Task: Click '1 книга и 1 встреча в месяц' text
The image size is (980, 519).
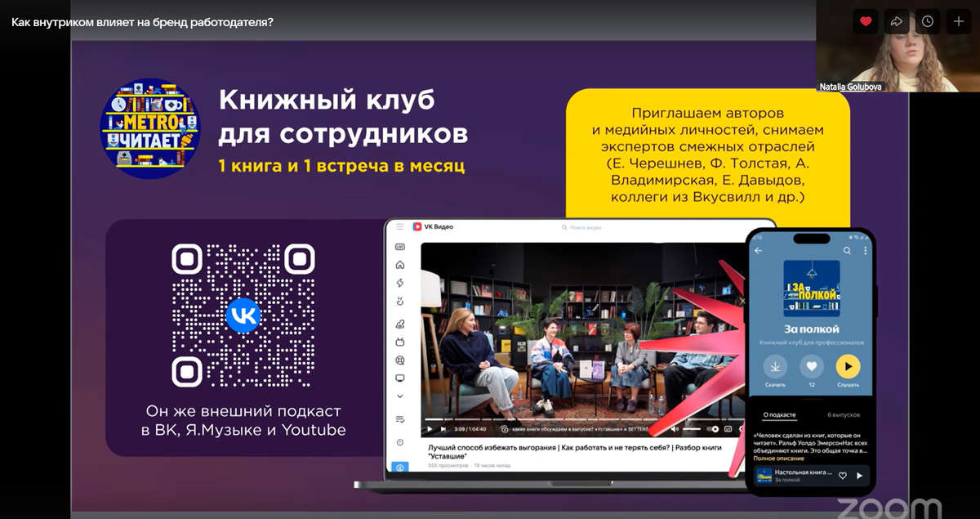Action: point(341,166)
